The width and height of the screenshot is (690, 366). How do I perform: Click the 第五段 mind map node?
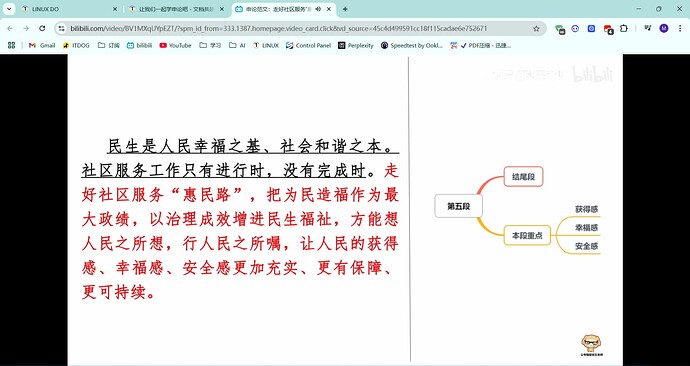click(459, 206)
